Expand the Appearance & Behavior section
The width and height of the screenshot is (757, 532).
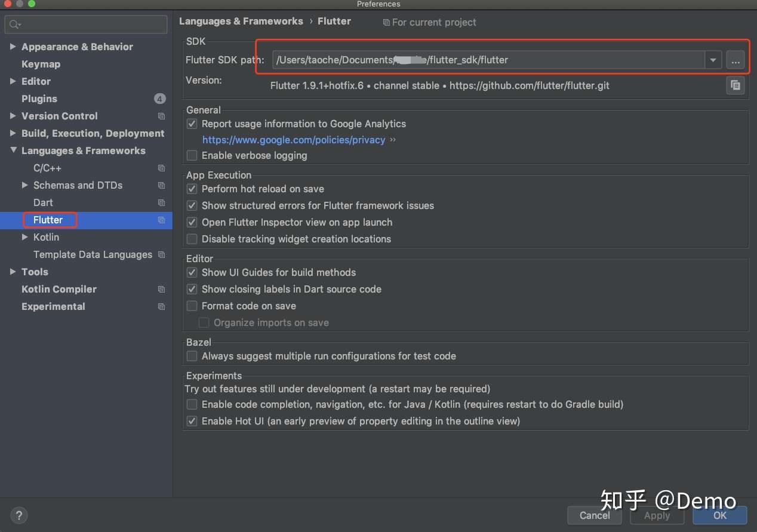point(13,47)
